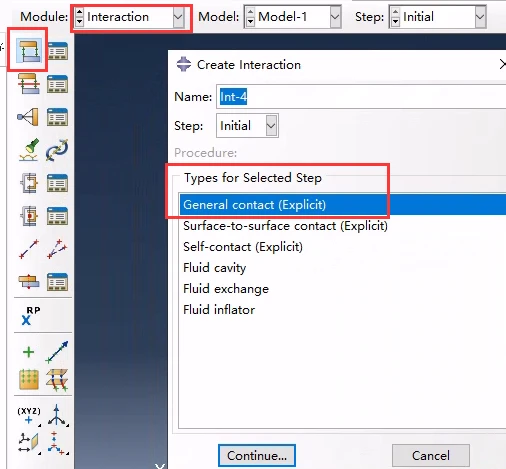The height and width of the screenshot is (469, 506).
Task: Select the Create Wire Feature tool
Action: (29, 249)
